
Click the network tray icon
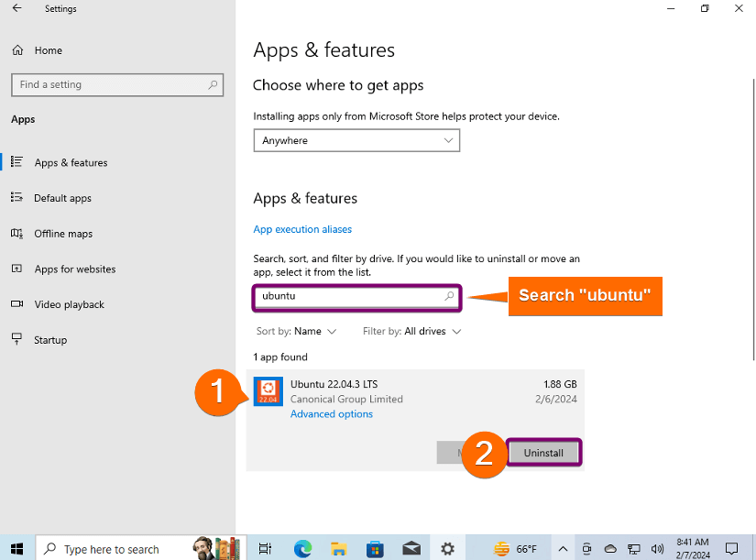point(633,549)
